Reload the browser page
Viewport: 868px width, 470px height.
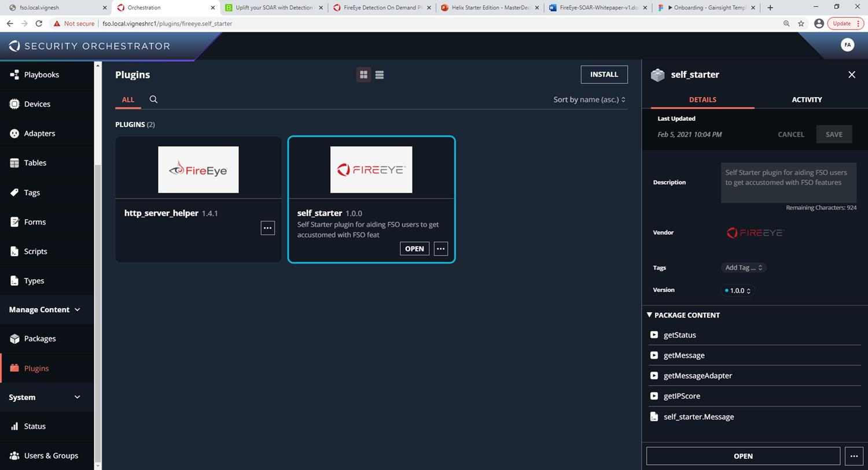39,24
